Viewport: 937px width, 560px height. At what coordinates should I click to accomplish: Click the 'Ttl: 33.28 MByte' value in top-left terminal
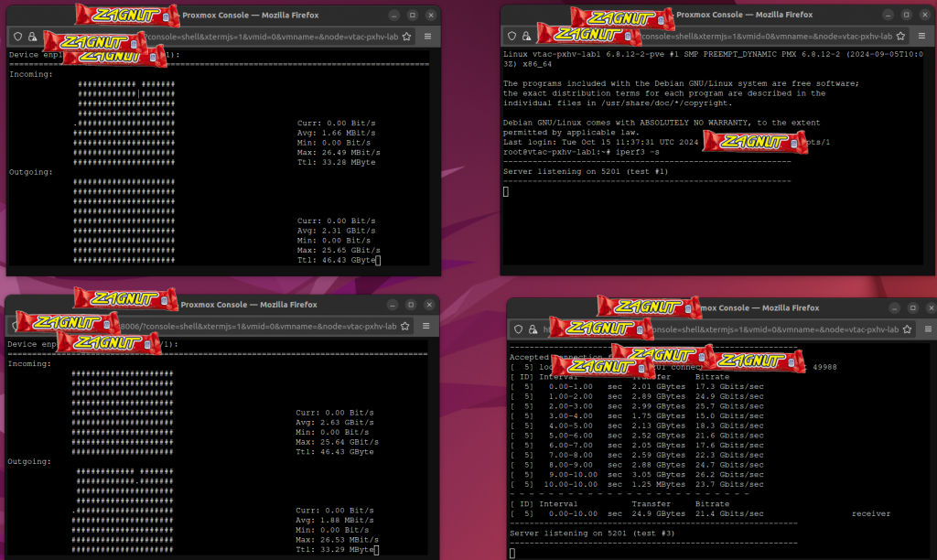pos(337,162)
